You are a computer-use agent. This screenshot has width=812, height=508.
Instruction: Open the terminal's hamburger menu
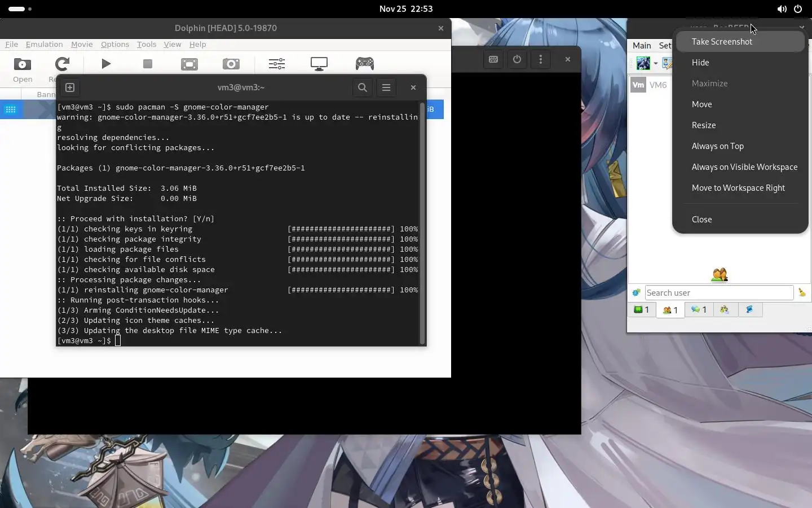click(386, 87)
